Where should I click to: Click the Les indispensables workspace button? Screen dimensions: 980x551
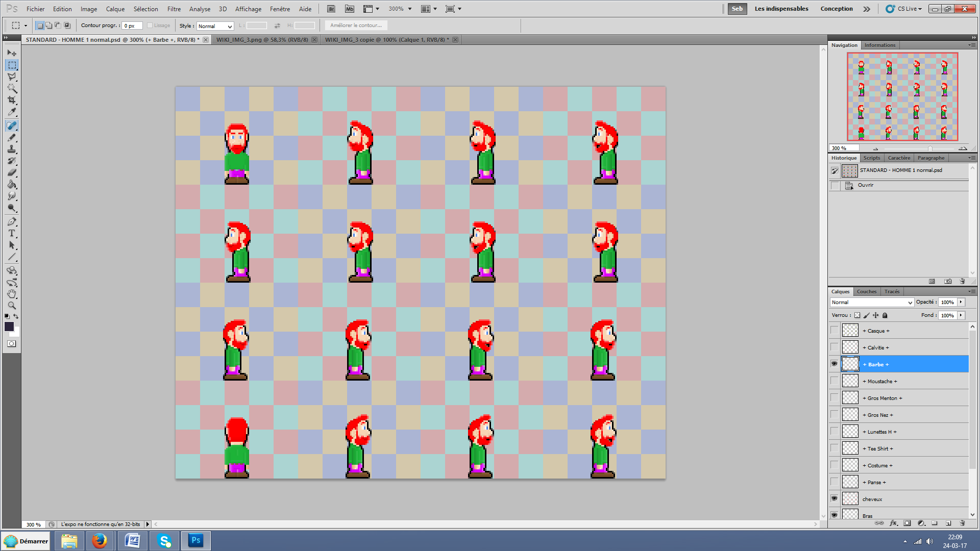781,9
